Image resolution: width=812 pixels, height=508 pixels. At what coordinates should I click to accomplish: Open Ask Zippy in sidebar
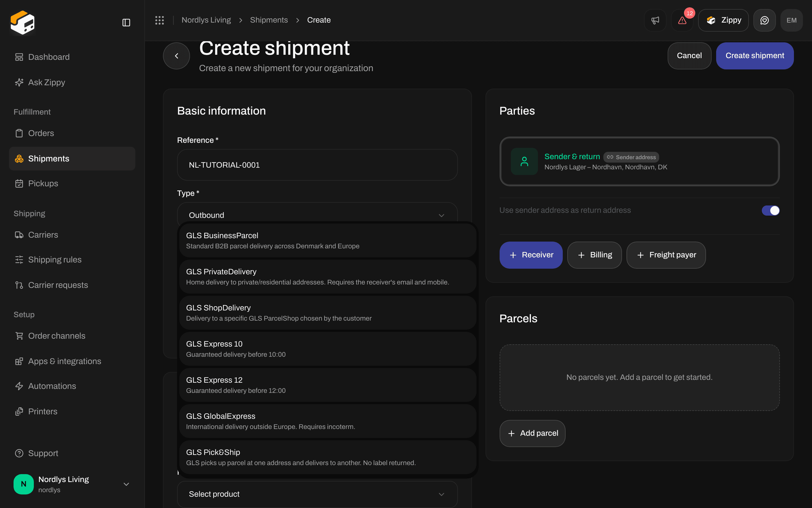[x=72, y=82]
